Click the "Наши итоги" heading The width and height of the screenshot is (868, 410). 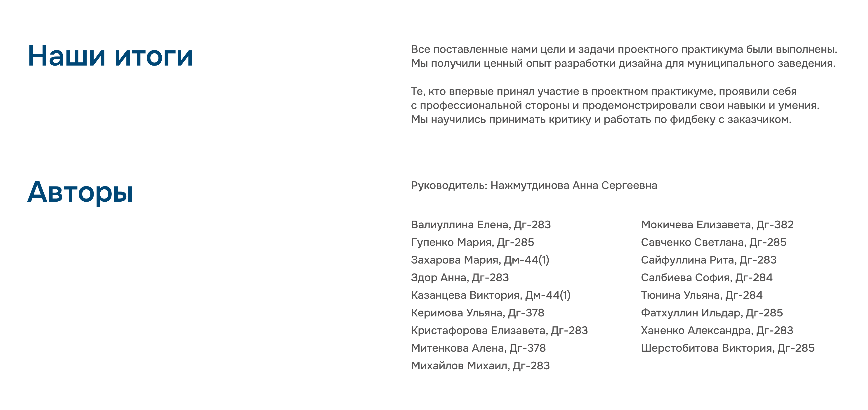point(110,56)
